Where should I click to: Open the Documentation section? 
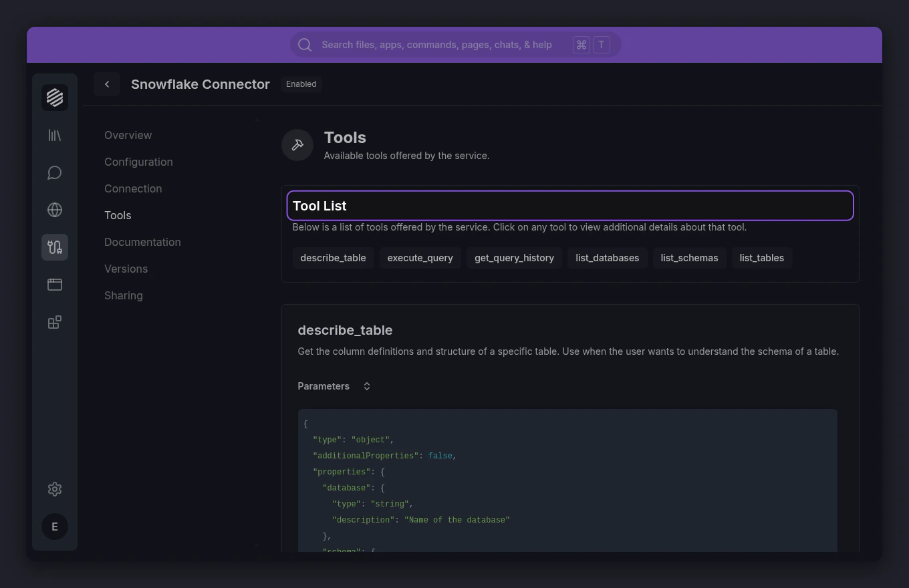[142, 242]
